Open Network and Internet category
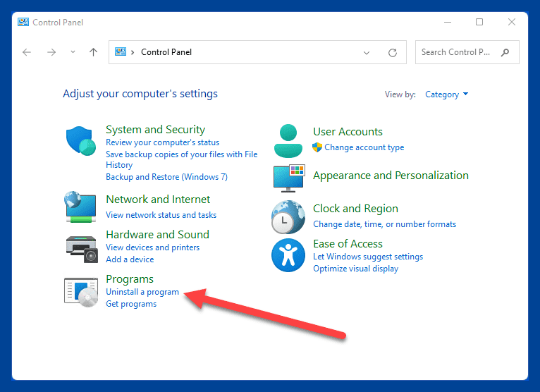The width and height of the screenshot is (540, 392). 158,199
